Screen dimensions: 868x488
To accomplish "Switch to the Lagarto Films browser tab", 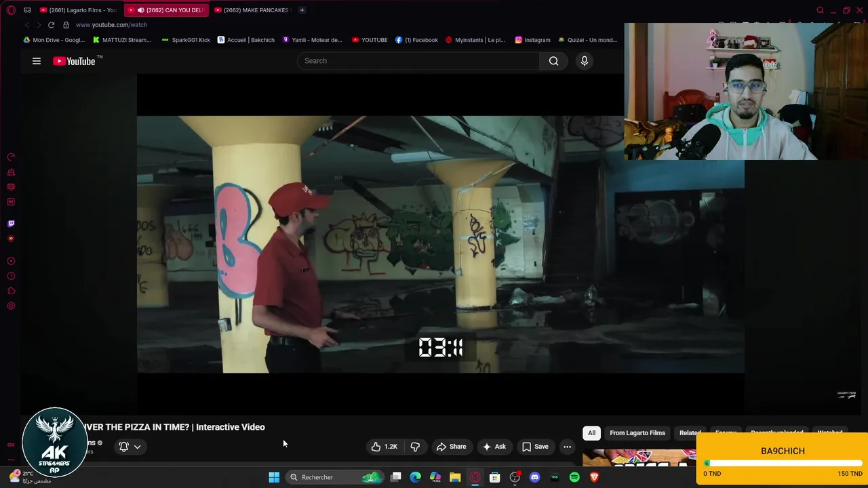I will [x=79, y=10].
